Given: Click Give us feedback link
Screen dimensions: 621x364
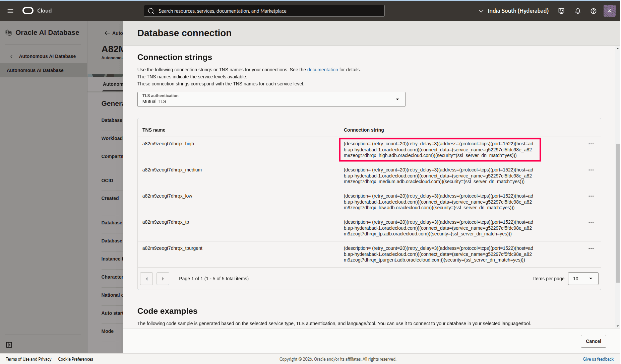Looking at the screenshot, I should point(598,359).
